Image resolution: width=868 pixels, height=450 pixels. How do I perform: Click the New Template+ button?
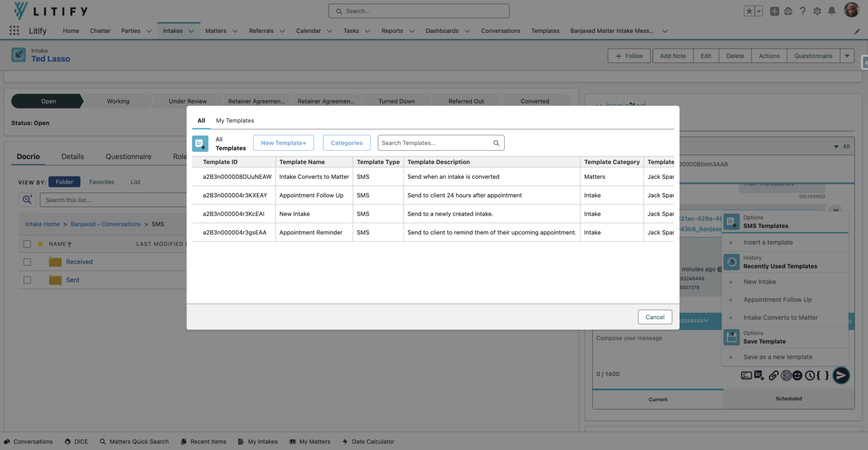pyautogui.click(x=283, y=143)
